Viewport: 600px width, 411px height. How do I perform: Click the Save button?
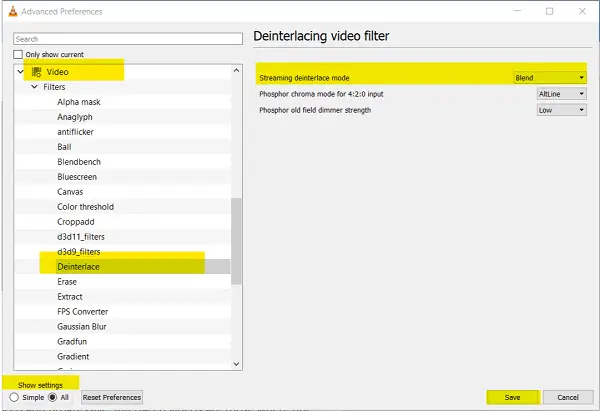click(513, 397)
